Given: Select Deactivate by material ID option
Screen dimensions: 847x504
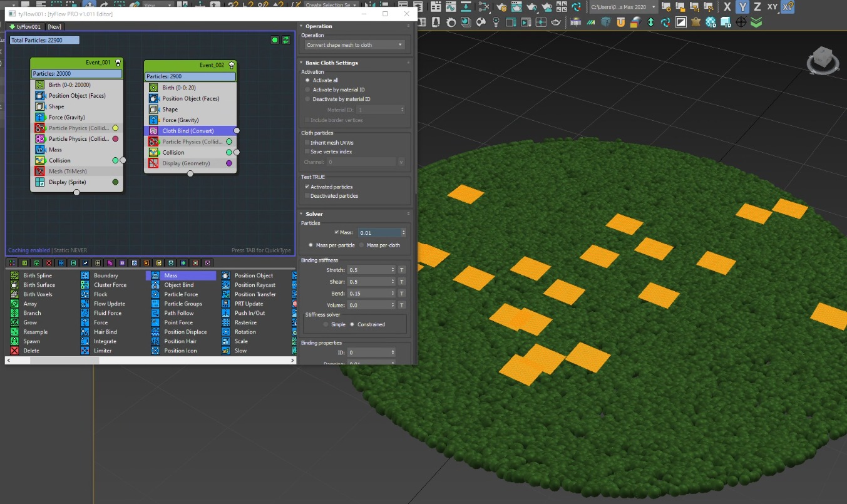Looking at the screenshot, I should (307, 99).
